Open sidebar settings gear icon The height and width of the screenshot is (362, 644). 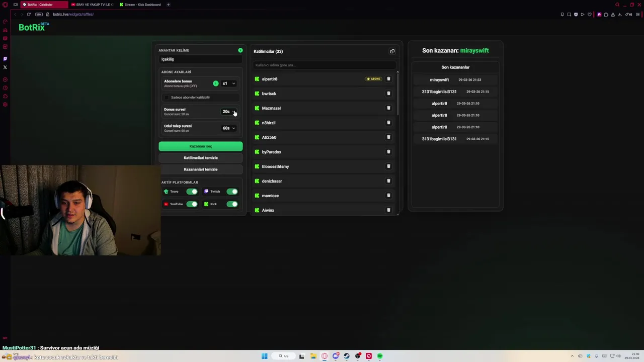pos(5,105)
